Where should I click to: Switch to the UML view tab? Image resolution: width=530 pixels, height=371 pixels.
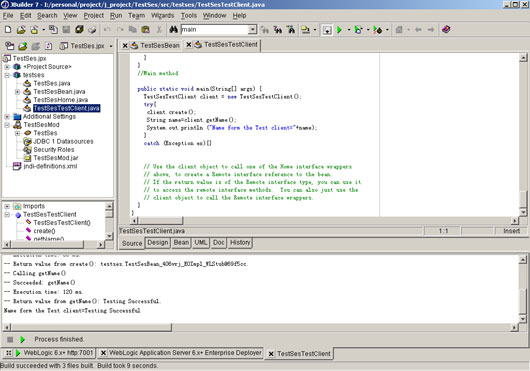tap(200, 243)
